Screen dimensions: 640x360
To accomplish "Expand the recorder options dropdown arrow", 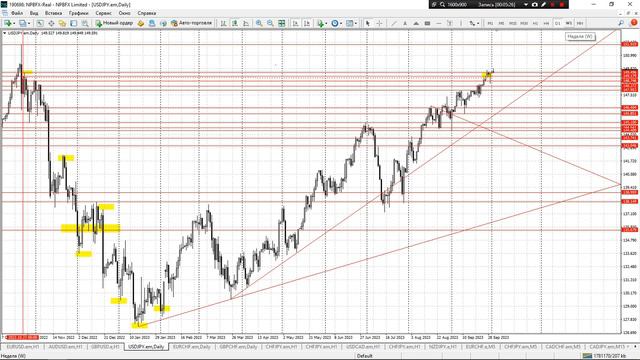I will [526, 4].
